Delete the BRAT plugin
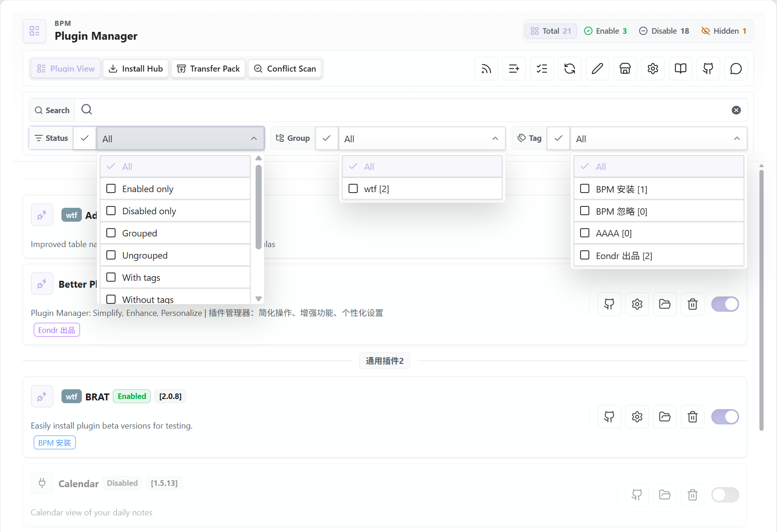Screen dimensions: 777x532 pyautogui.click(x=692, y=417)
